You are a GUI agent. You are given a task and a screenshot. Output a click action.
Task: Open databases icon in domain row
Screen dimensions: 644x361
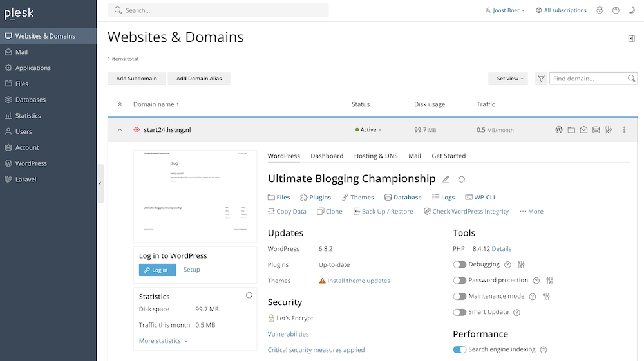click(x=596, y=129)
